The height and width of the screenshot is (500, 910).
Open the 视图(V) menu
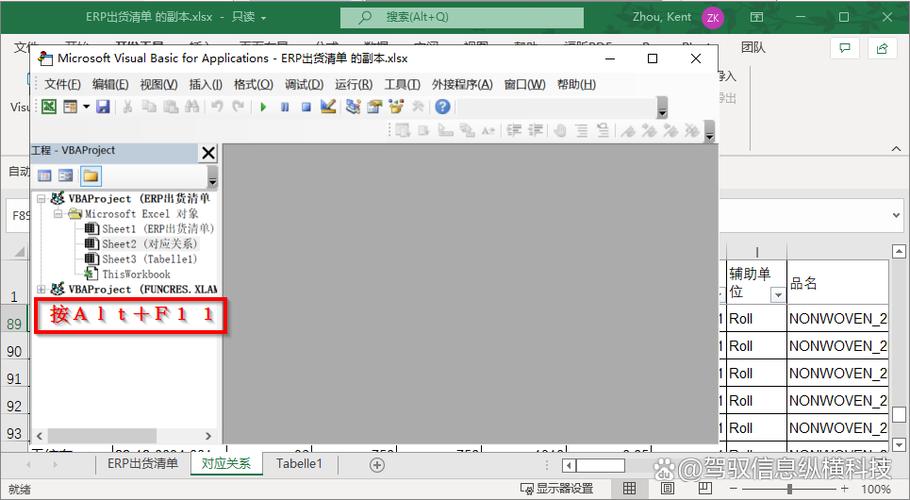click(158, 85)
